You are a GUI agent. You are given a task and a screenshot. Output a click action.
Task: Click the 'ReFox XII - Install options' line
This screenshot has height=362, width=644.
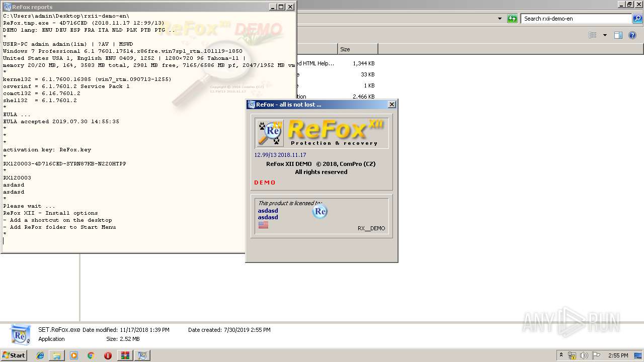coord(50,213)
